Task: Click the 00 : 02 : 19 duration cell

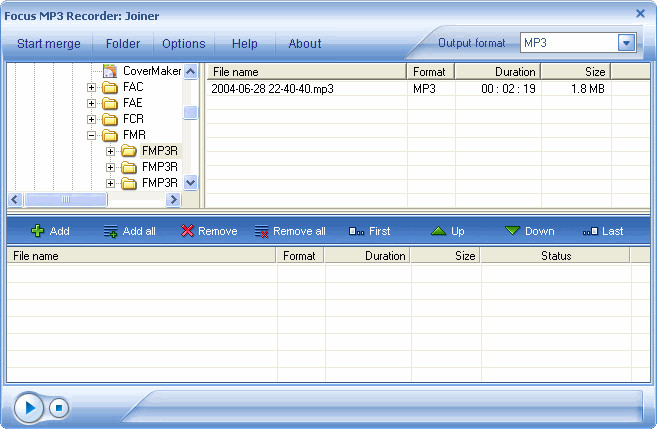Action: [508, 89]
